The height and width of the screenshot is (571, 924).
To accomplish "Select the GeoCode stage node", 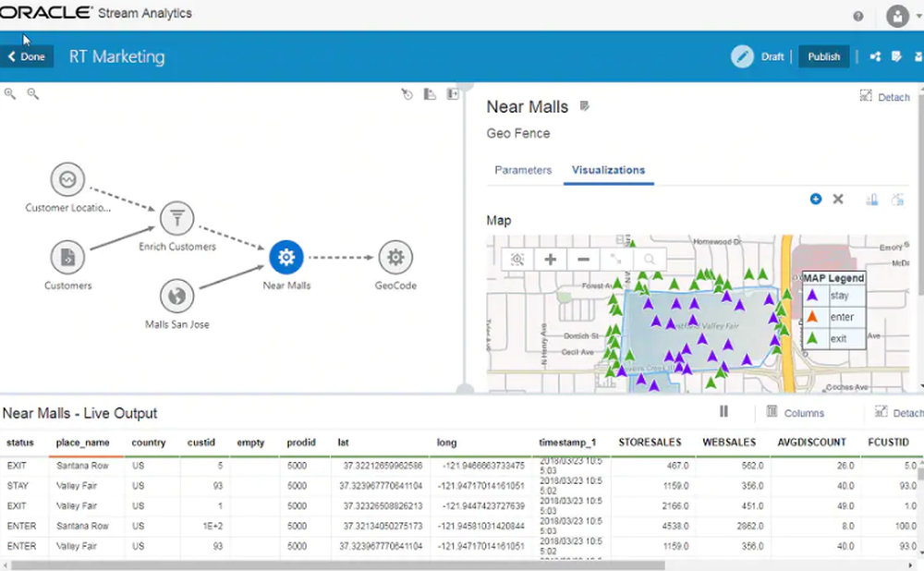I will pos(395,257).
